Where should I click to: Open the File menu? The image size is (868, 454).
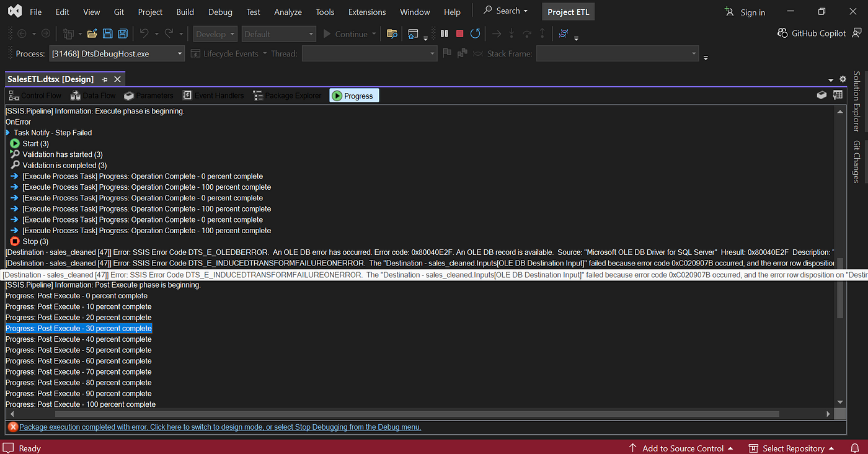[36, 12]
